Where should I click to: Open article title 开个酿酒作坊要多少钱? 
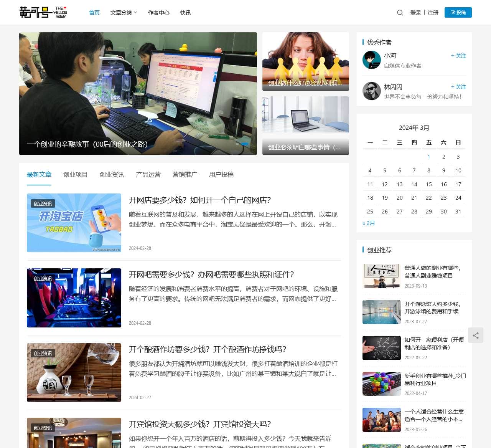(208, 349)
